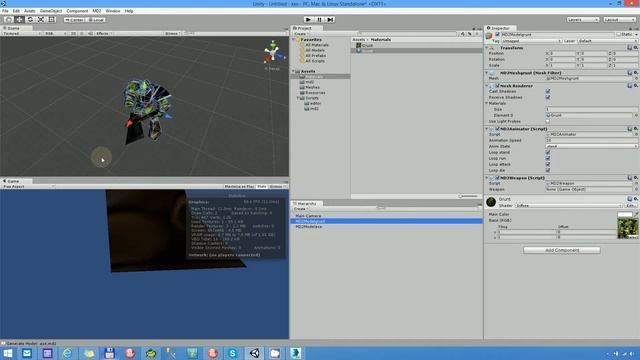640x360 pixels.
Task: Open the File menu
Action: point(5,11)
